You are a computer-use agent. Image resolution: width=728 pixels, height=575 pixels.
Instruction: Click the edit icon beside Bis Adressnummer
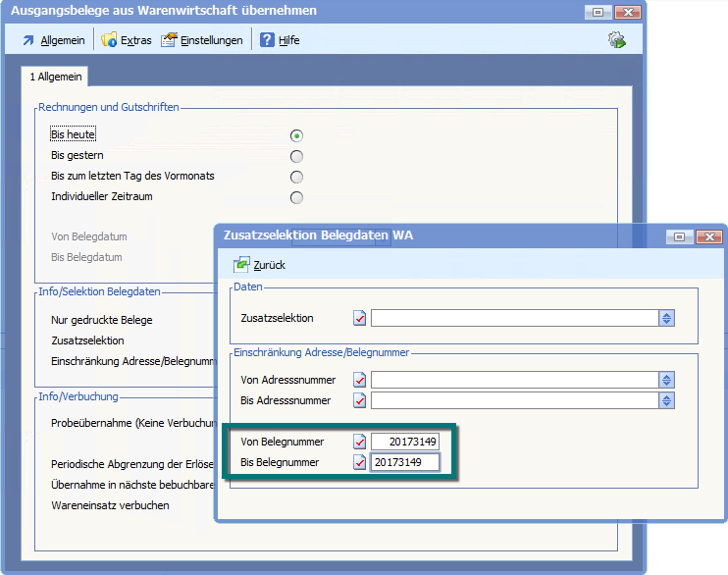tap(360, 400)
